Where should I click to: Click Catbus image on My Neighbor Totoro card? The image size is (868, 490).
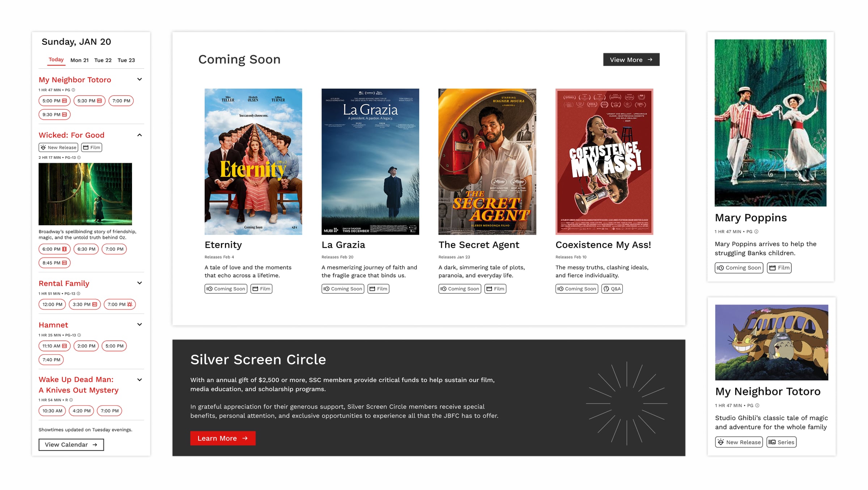click(771, 342)
